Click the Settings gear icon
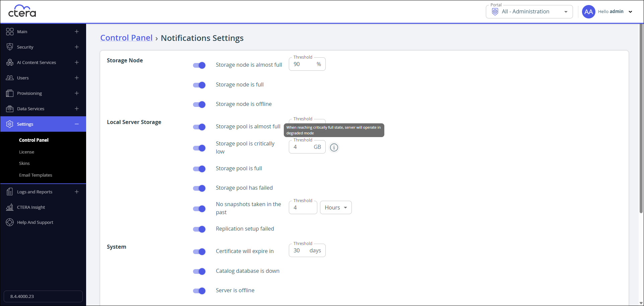Screen dimensions: 644x306 [10, 124]
